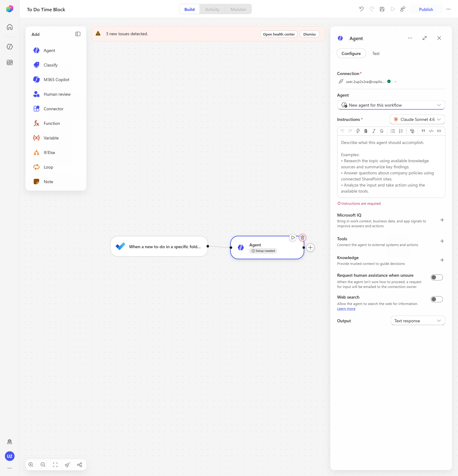The width and height of the screenshot is (458, 476).
Task: Expand the Agent panel to full size
Action: click(x=425, y=38)
